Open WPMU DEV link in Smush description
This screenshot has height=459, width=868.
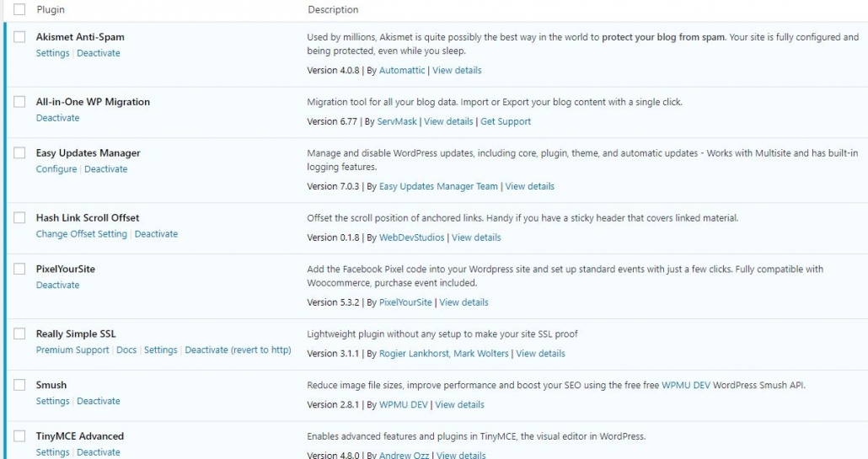click(686, 385)
